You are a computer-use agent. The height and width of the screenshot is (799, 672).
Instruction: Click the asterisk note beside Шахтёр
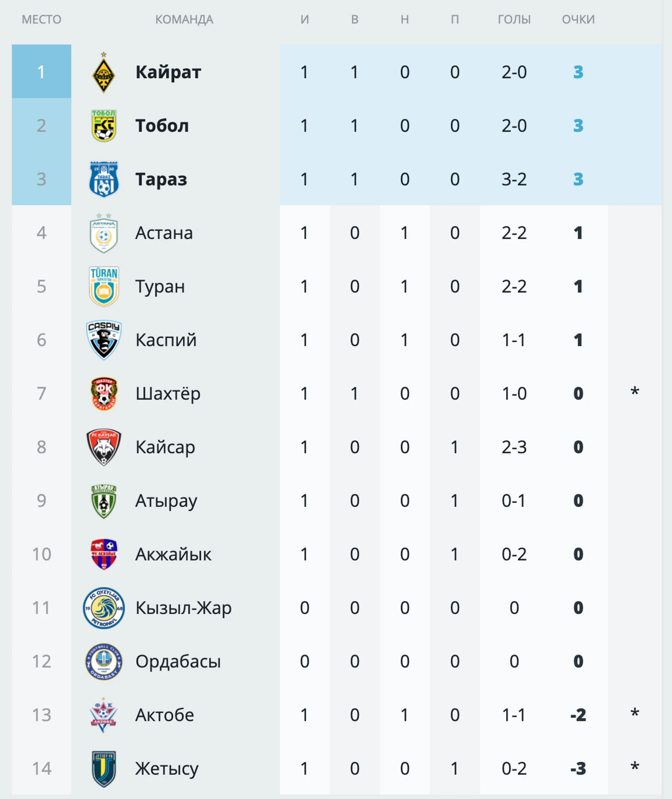pyautogui.click(x=635, y=392)
